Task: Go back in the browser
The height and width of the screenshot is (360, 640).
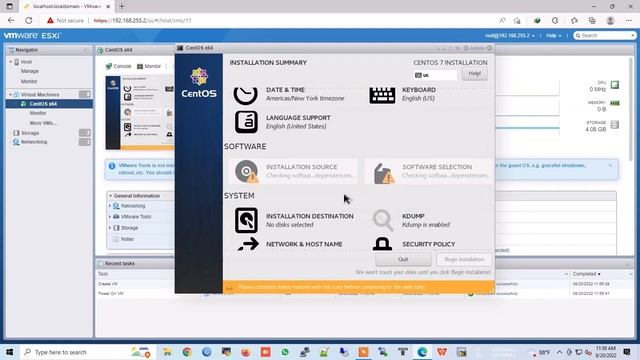Action: pyautogui.click(x=11, y=20)
